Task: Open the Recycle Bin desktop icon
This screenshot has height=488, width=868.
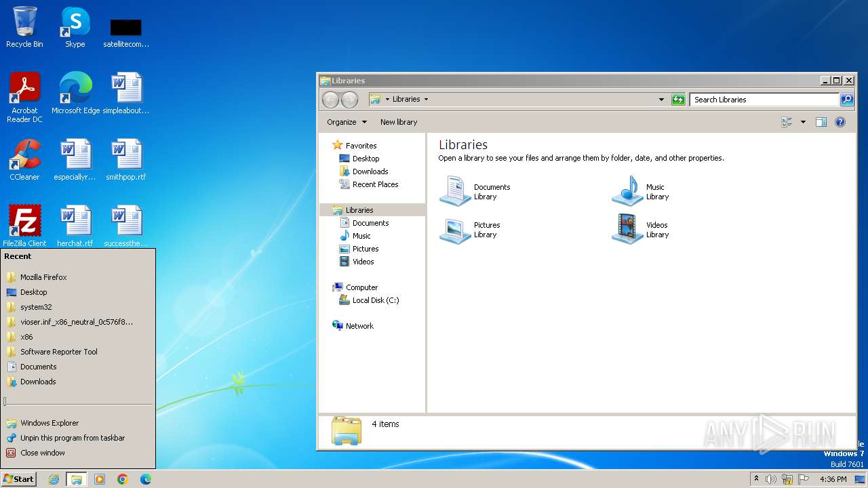Action: 24,27
